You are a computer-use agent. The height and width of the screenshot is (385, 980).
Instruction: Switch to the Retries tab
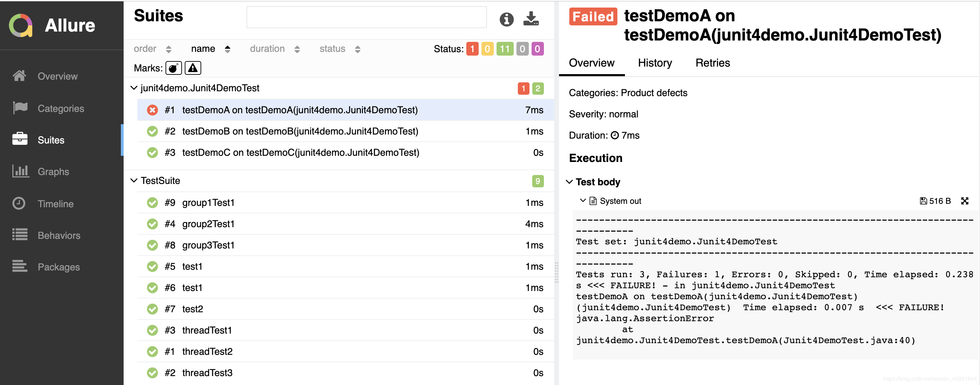(x=712, y=63)
